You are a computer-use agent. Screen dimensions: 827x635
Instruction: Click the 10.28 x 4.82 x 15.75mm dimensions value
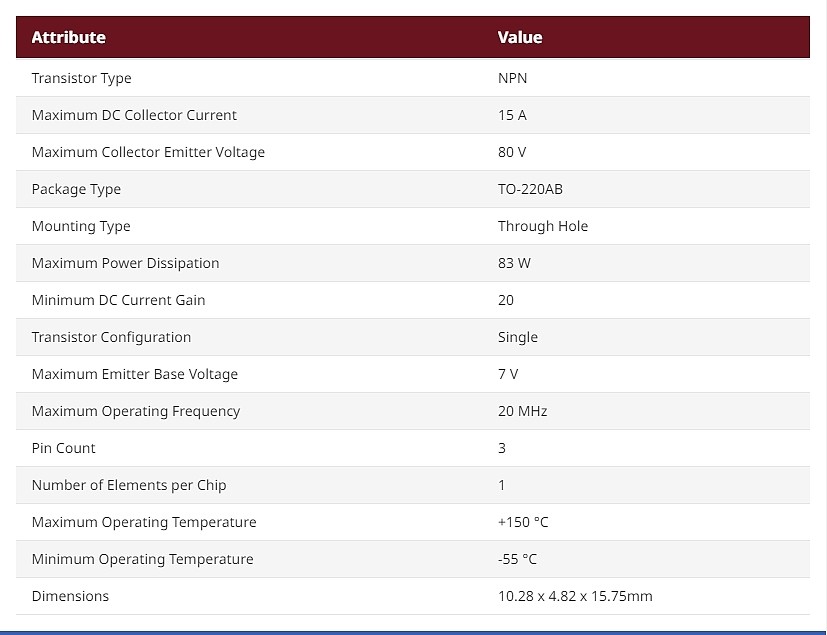click(x=575, y=596)
